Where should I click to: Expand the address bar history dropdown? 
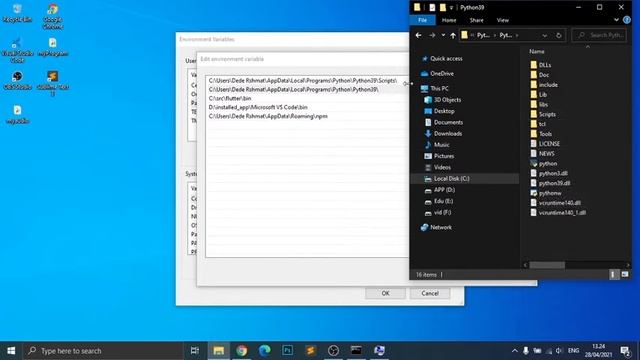coord(544,36)
